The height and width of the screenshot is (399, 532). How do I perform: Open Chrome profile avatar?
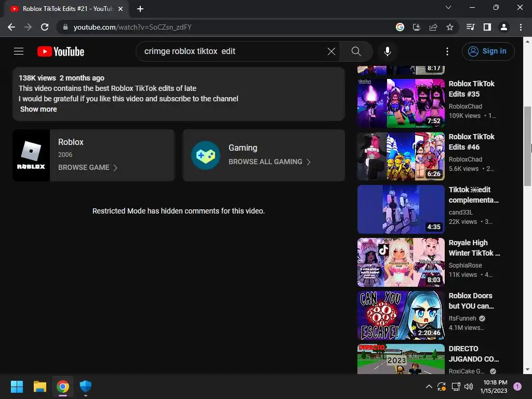click(x=504, y=27)
